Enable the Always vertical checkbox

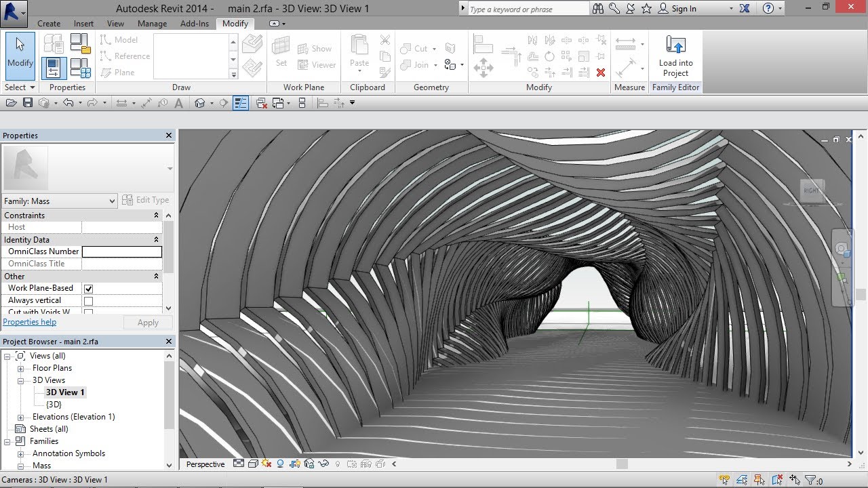[88, 301]
